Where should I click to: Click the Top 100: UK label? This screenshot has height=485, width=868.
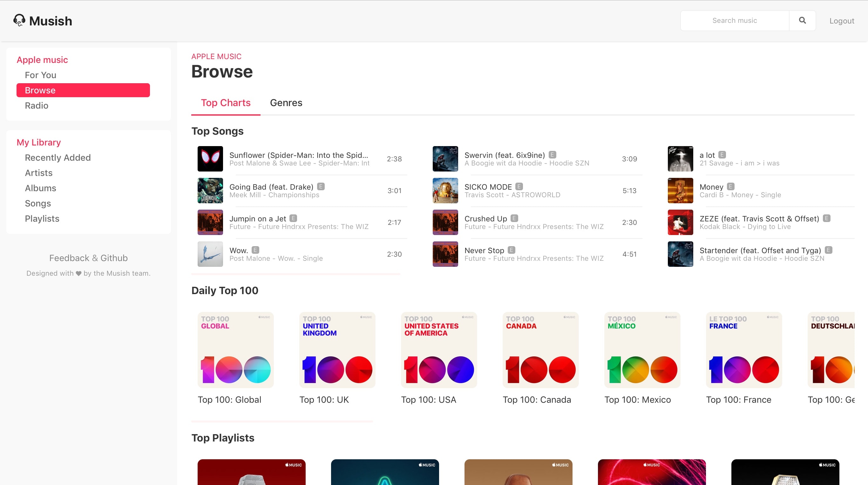tap(324, 400)
